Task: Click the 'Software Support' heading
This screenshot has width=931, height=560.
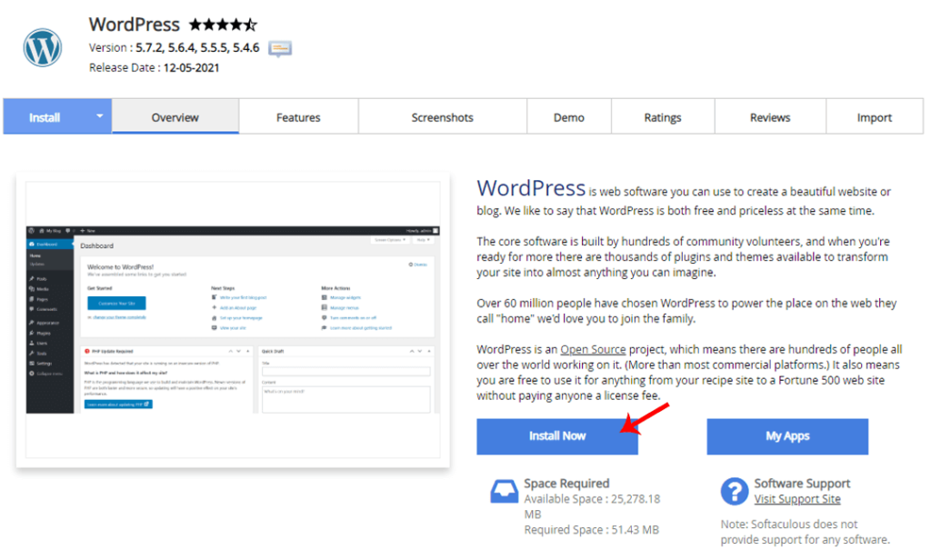Action: [x=802, y=484]
